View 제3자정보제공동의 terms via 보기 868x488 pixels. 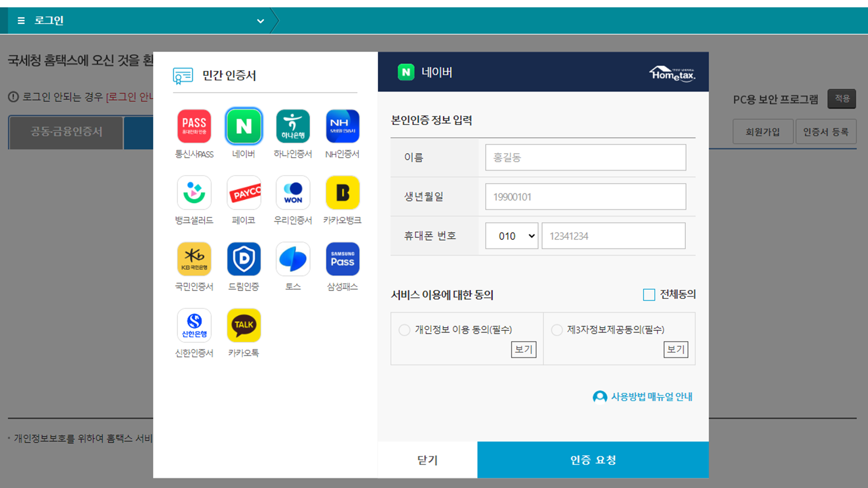click(676, 350)
